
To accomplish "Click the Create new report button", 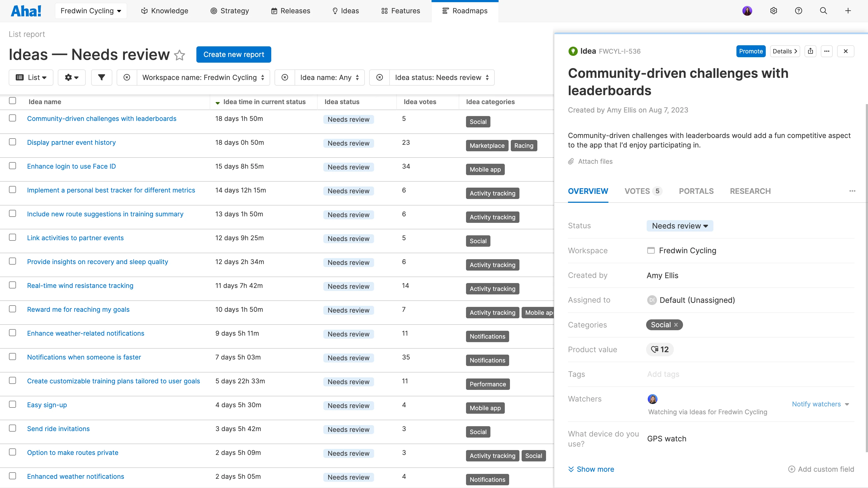I will [x=234, y=54].
